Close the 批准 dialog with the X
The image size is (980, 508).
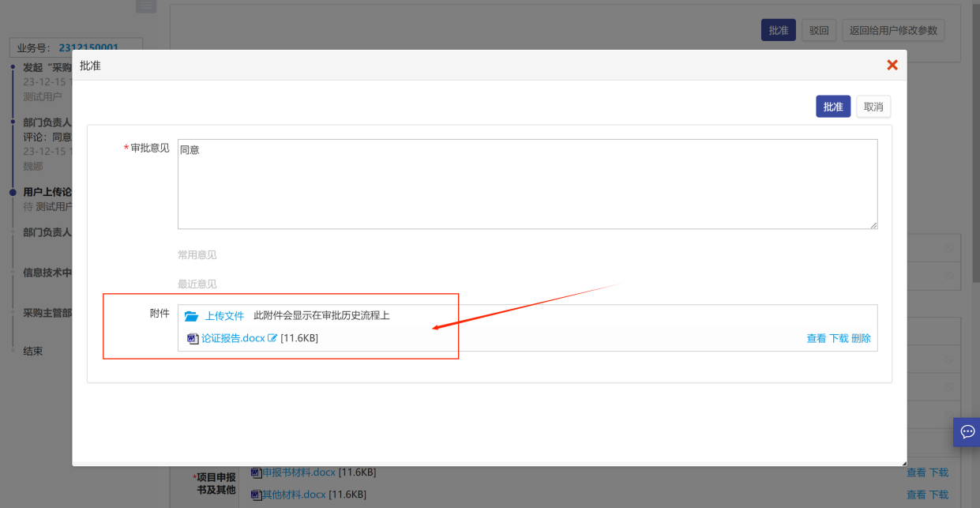click(x=892, y=65)
